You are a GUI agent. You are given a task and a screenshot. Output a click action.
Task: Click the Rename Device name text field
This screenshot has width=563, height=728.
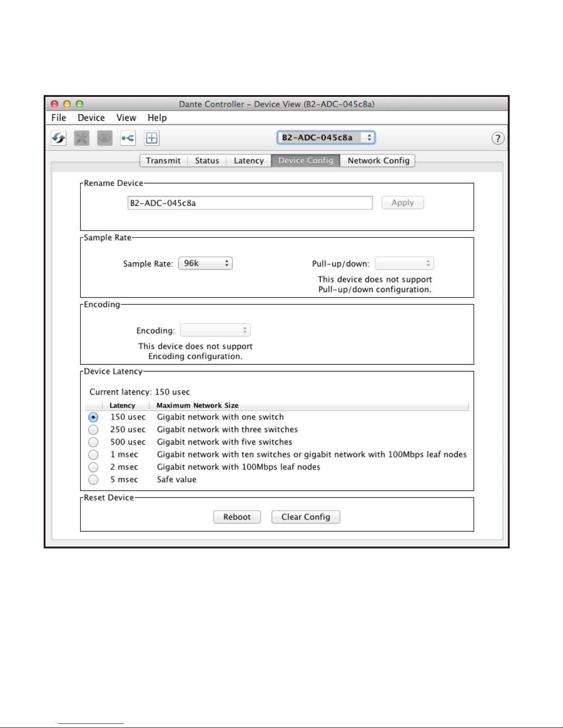click(250, 203)
